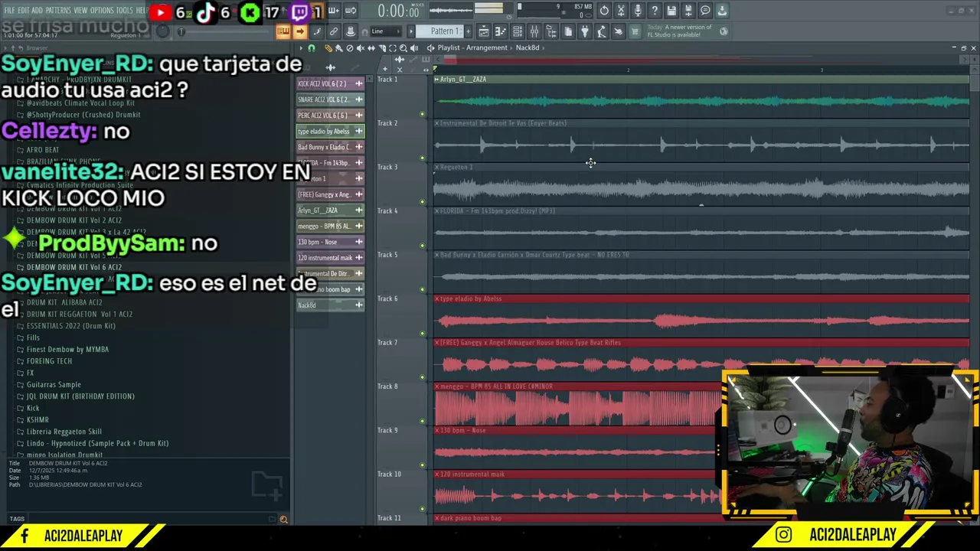Open the Mixer view icon
The width and height of the screenshot is (980, 551).
click(x=534, y=31)
